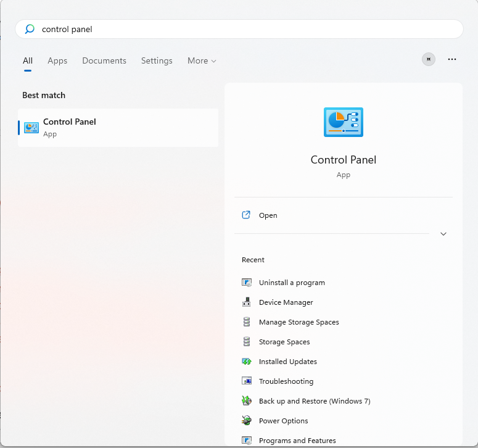The width and height of the screenshot is (478, 448).
Task: Click the round user account avatar button
Action: click(428, 59)
